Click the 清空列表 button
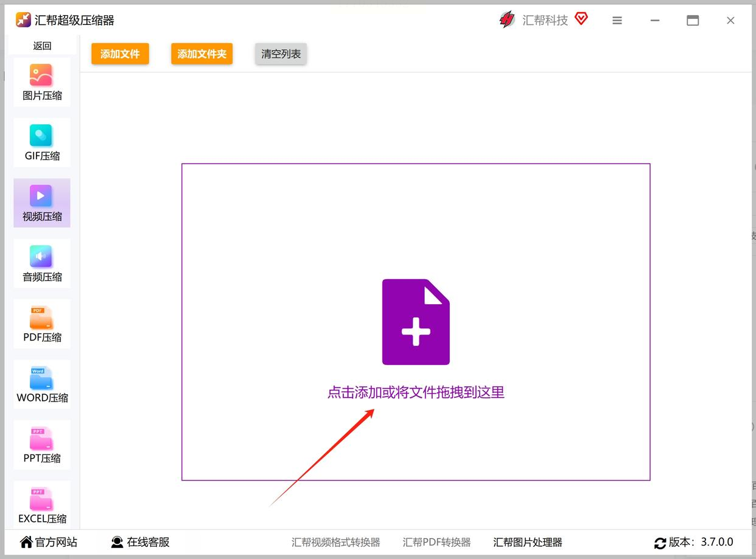Viewport: 756px width, 559px height. point(281,54)
